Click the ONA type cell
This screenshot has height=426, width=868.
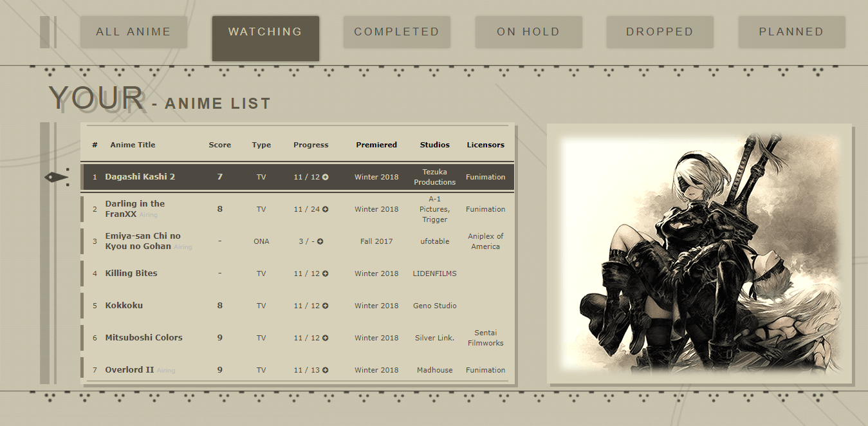261,241
